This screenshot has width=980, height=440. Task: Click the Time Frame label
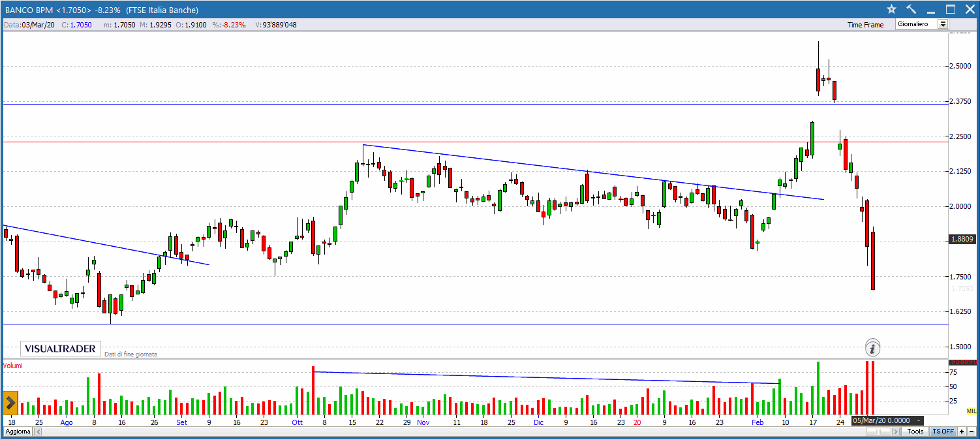(865, 25)
